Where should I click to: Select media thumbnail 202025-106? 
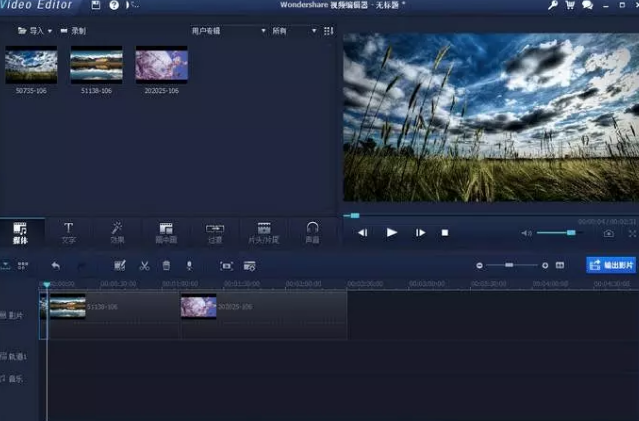(162, 65)
